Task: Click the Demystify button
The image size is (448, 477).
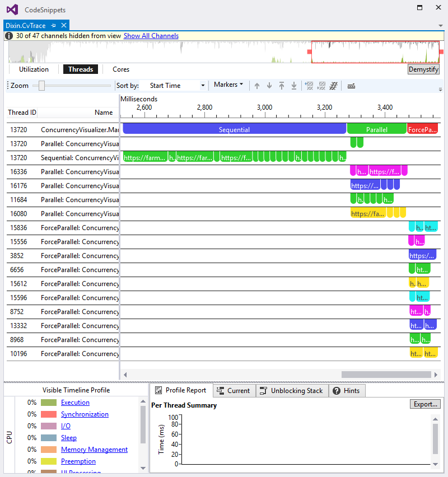Action: 423,69
